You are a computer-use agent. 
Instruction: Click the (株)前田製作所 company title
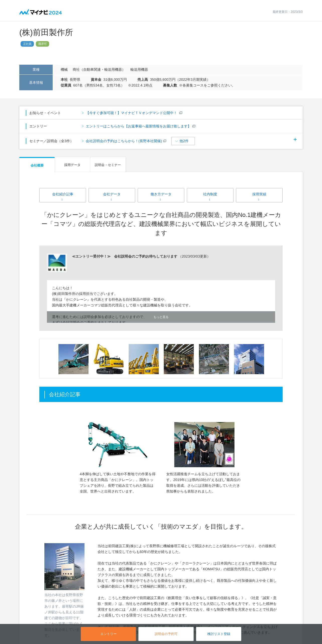coord(46,32)
